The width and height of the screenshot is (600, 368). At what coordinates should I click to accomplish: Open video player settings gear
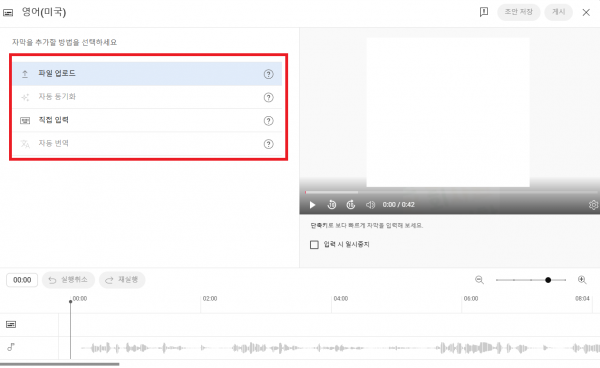(593, 205)
